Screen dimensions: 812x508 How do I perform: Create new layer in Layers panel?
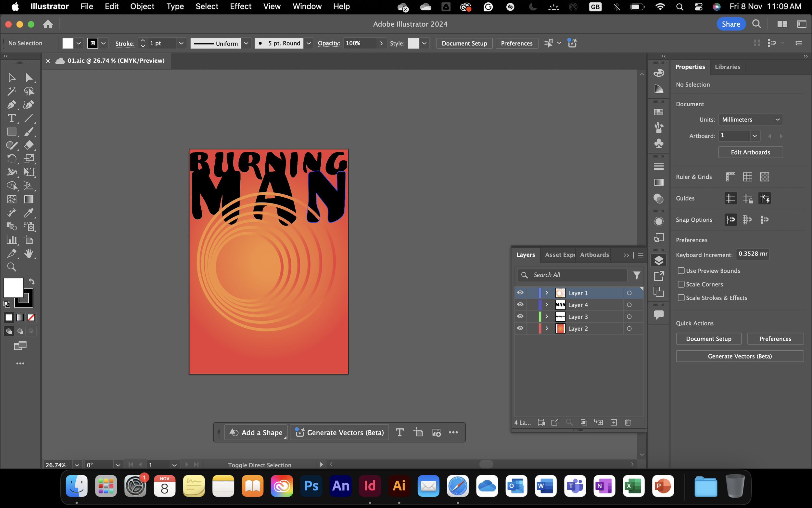coord(614,422)
